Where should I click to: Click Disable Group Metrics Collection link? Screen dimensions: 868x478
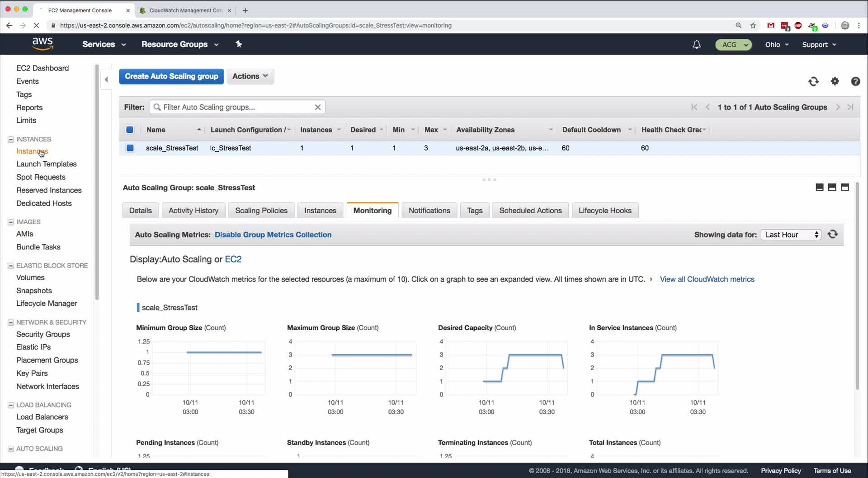click(273, 234)
